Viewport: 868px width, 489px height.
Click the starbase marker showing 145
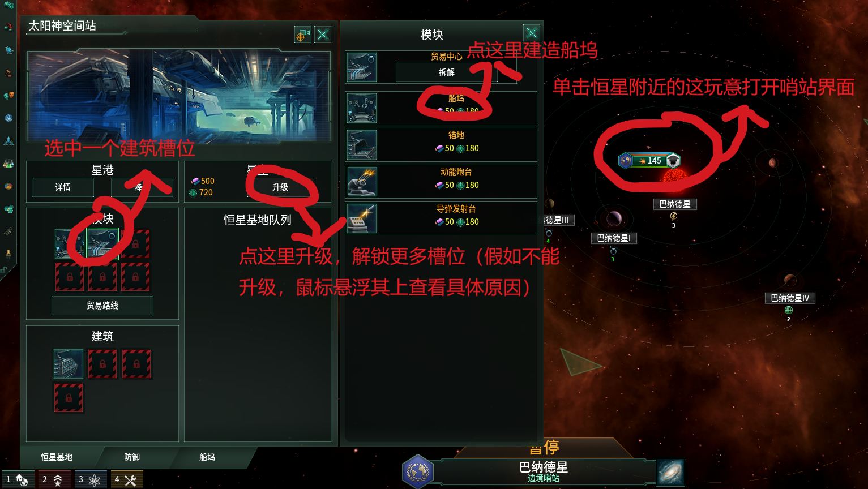(x=649, y=161)
